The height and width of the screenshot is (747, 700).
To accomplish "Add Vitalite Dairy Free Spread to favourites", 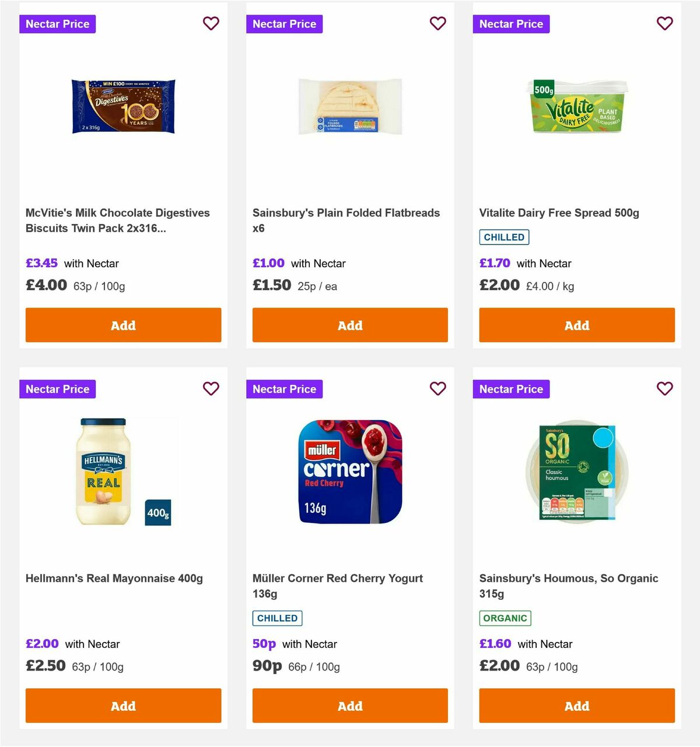I will click(x=664, y=23).
